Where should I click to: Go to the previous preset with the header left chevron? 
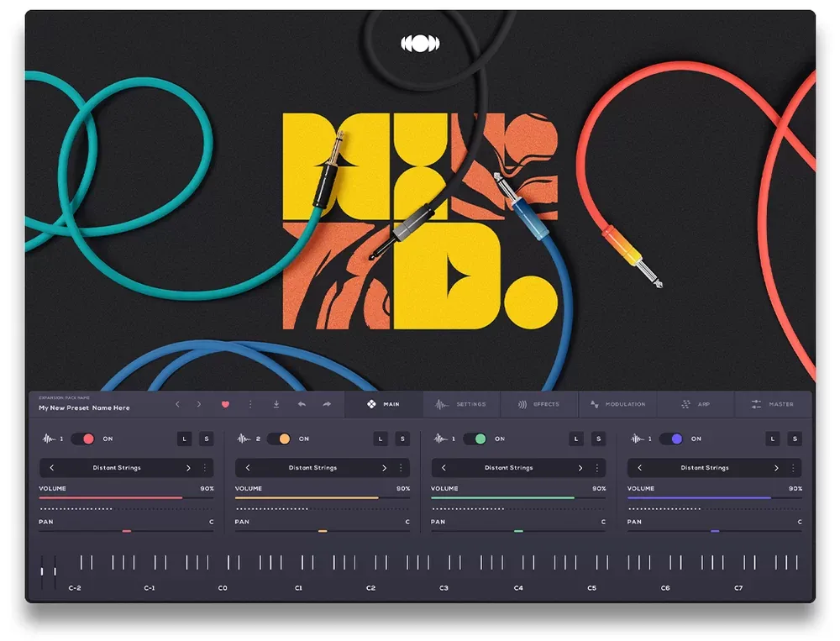(x=178, y=404)
